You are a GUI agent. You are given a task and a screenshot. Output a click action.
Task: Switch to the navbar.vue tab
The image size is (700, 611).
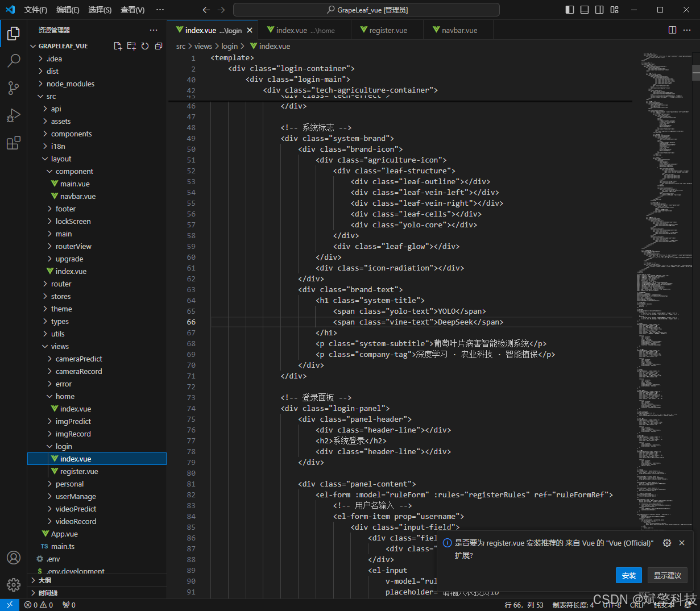pos(458,30)
